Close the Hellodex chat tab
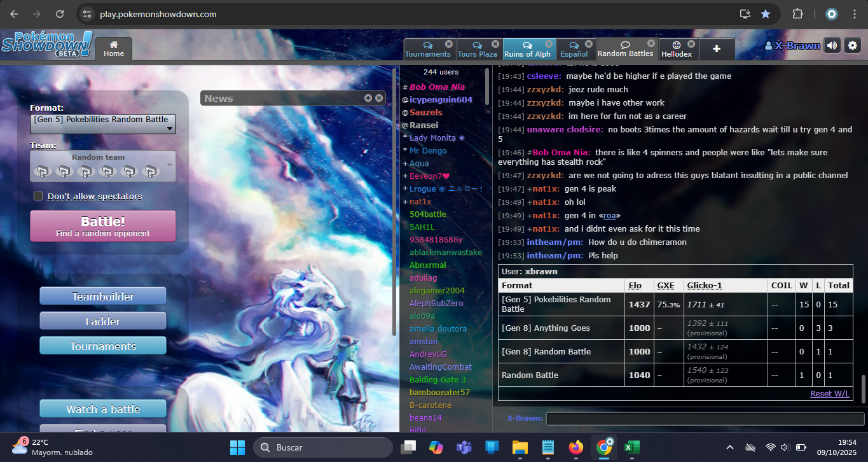Viewport: 868px width, 462px height. [x=691, y=44]
